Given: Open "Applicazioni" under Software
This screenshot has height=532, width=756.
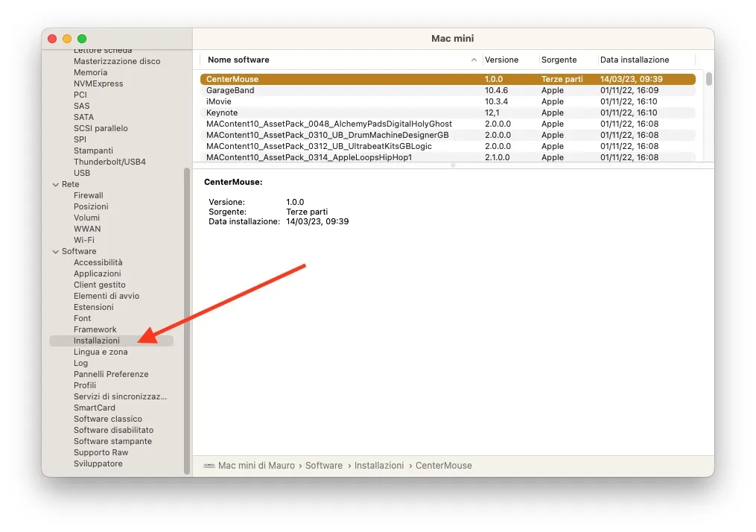Looking at the screenshot, I should click(97, 273).
